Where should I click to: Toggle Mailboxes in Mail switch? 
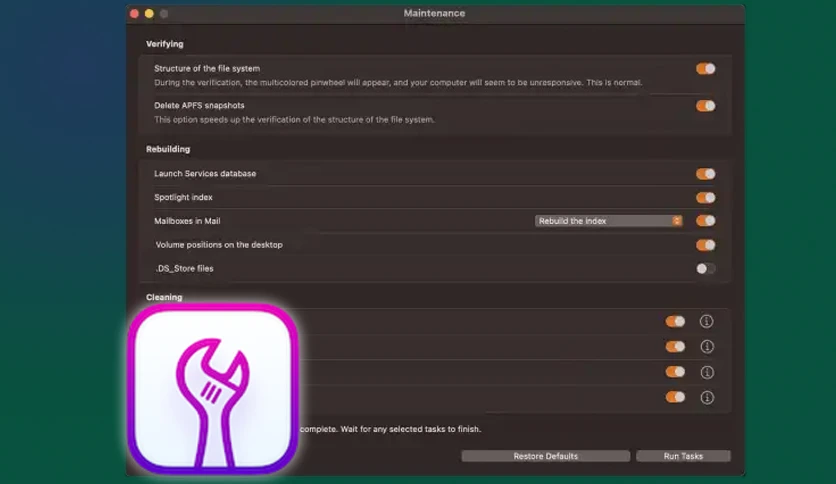[705, 221]
